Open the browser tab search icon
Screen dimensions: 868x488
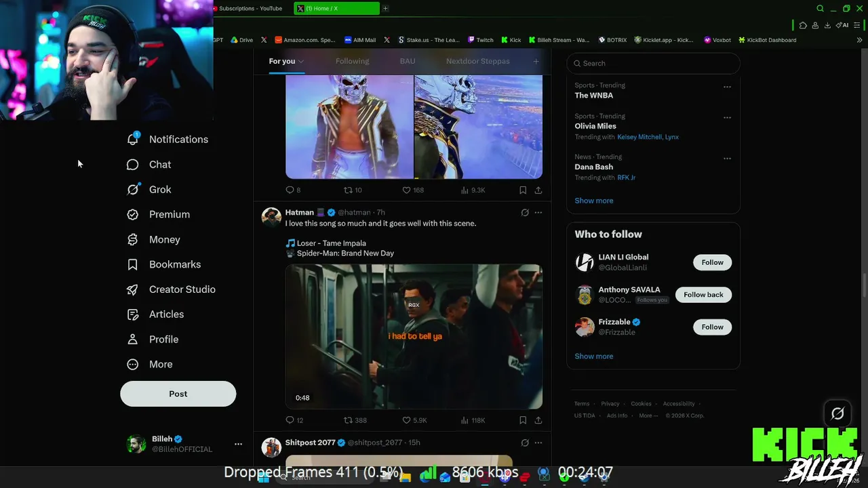point(820,9)
